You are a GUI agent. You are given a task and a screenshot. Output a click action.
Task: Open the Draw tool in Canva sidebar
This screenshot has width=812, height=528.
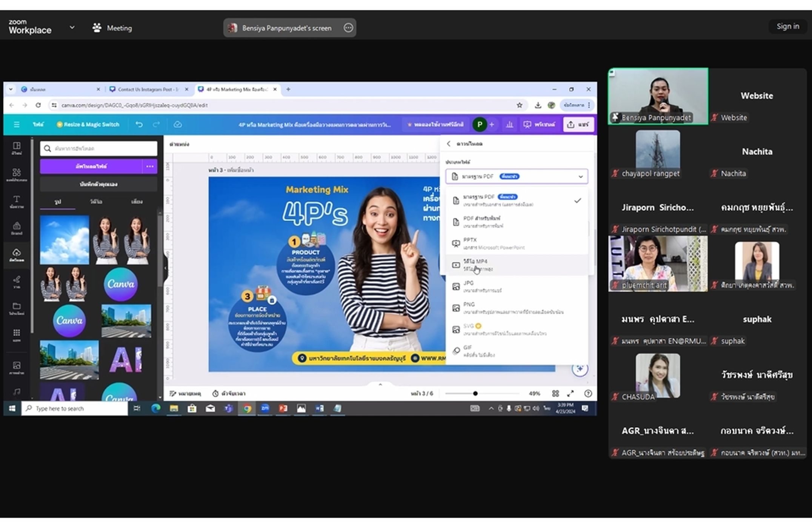17,282
